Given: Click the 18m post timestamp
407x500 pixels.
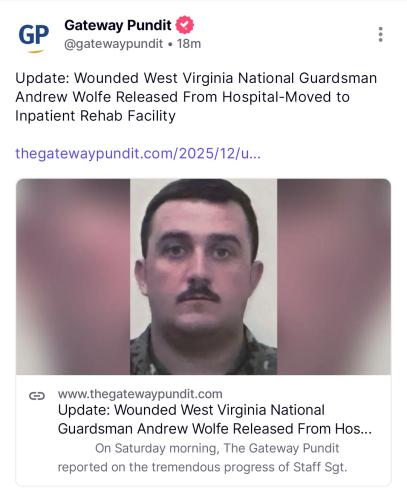Looking at the screenshot, I should pos(189,44).
